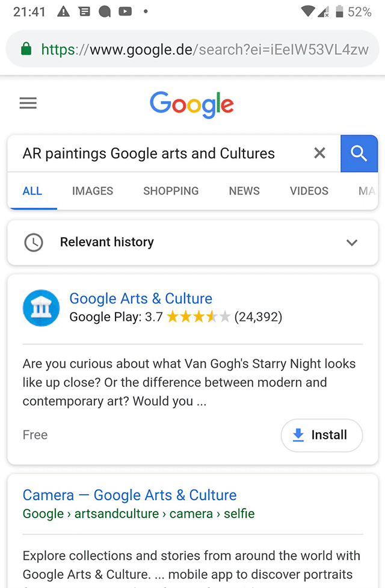Screen dimensions: 385x588
Task: Open Camera — Google Arts & Culture result
Action: click(x=129, y=495)
